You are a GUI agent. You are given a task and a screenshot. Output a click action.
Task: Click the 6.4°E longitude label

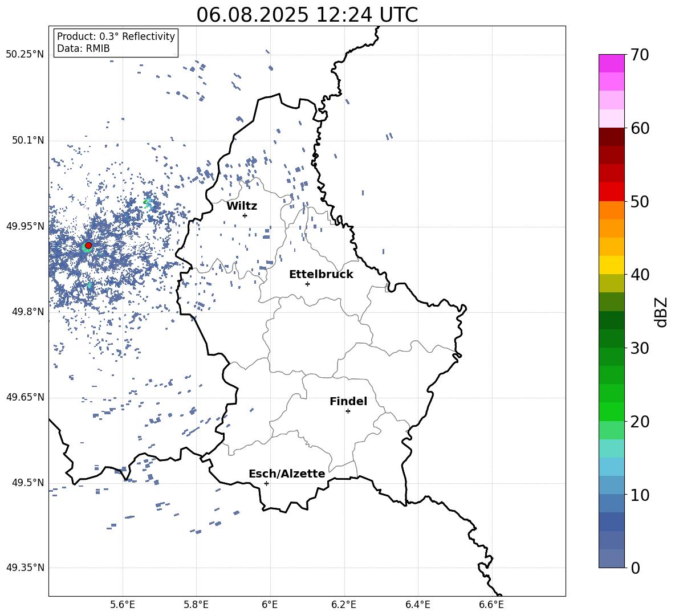tap(418, 605)
